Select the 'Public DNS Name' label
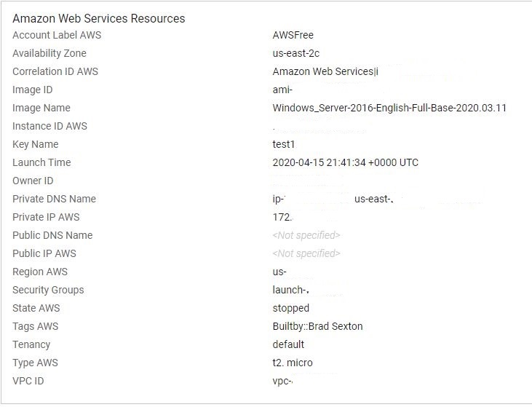Viewport: 532px width, 407px height. point(52,235)
